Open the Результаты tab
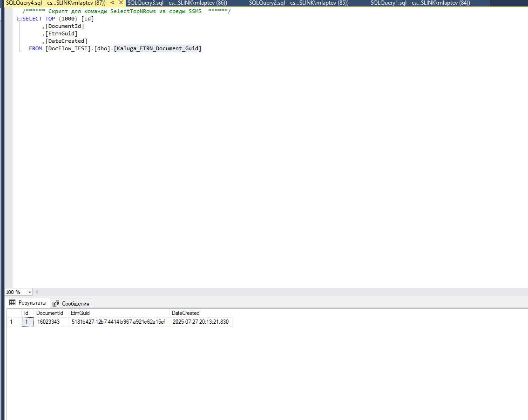 [28, 303]
